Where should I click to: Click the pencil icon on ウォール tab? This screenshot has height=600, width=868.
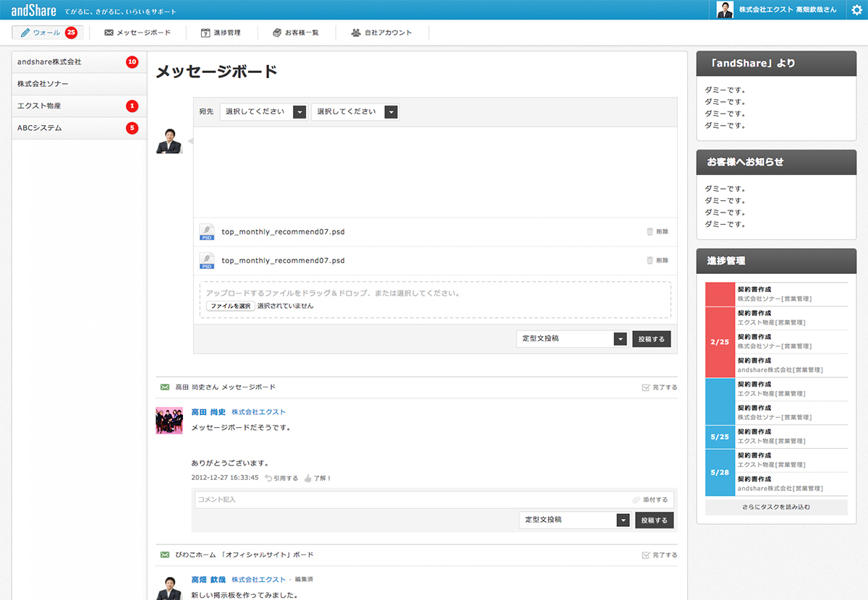[25, 33]
